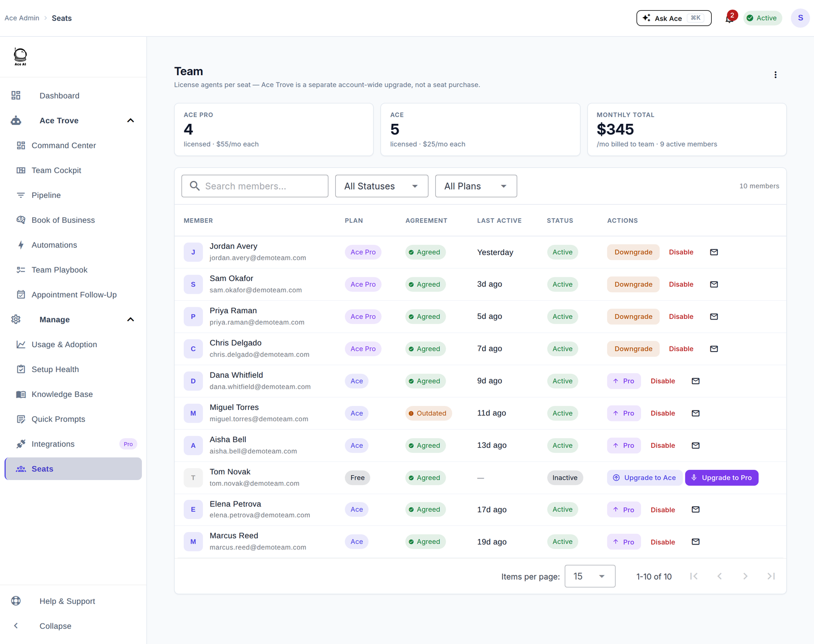This screenshot has height=644, width=814.
Task: Open the All Plans filter dropdown
Action: point(476,186)
